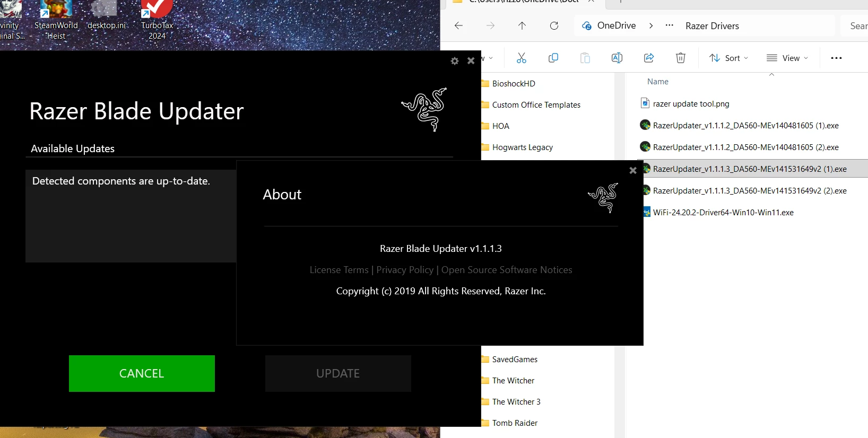Click the Share icon in toolbar

tap(649, 58)
